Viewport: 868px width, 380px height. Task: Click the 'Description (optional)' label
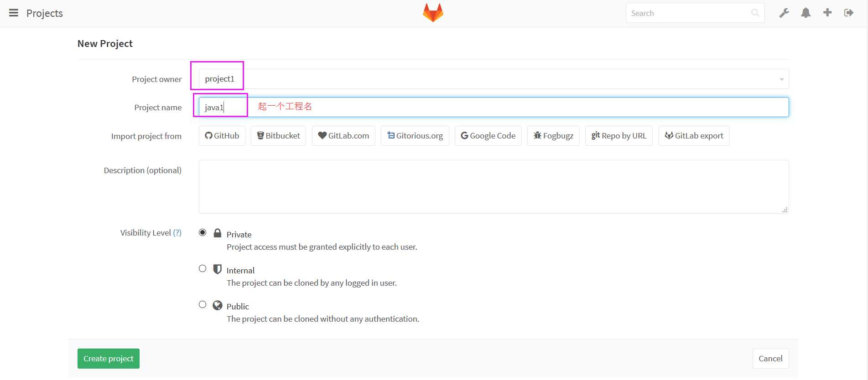[142, 170]
